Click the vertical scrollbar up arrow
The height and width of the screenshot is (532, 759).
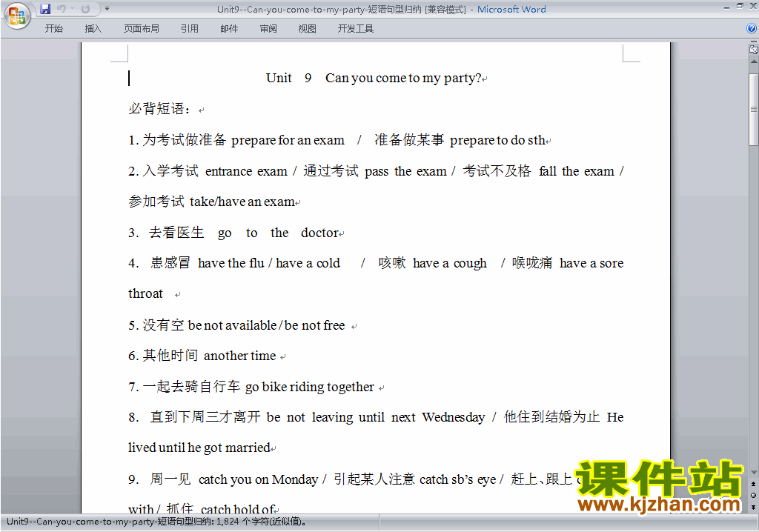pos(753,62)
